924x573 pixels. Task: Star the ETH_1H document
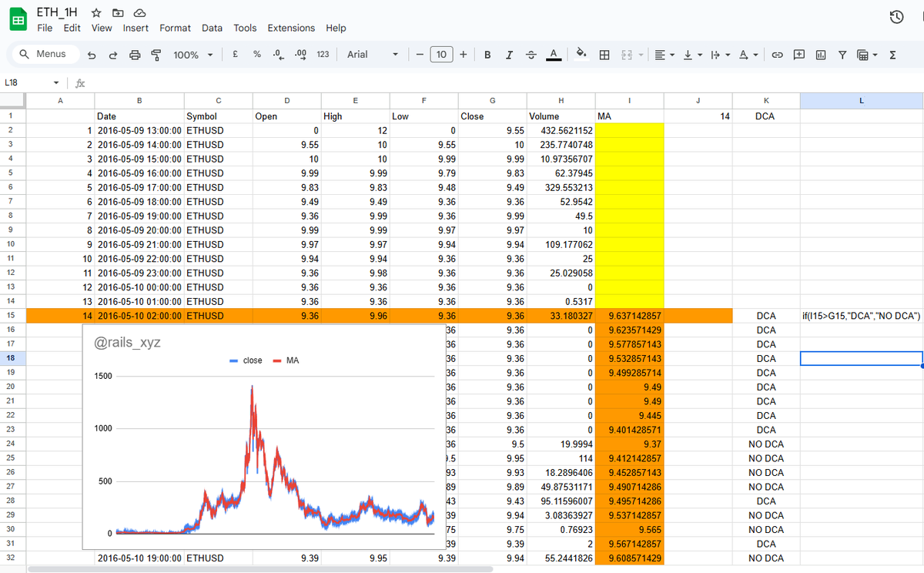[96, 13]
